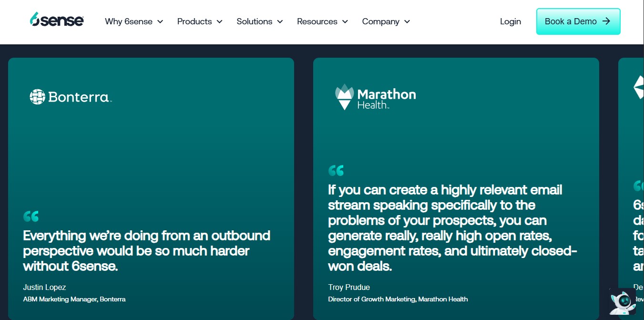
Task: Click the Marathon Health logo
Action: (x=375, y=97)
